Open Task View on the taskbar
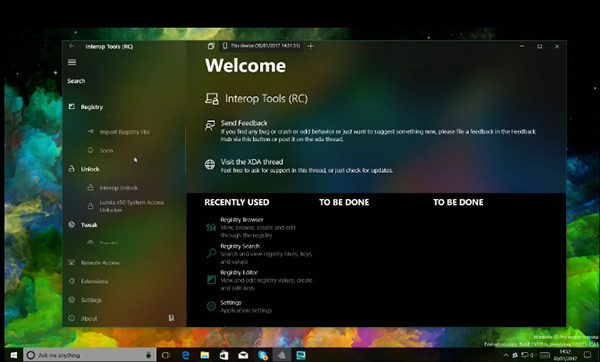Image resolution: width=600 pixels, height=362 pixels. pyautogui.click(x=166, y=355)
